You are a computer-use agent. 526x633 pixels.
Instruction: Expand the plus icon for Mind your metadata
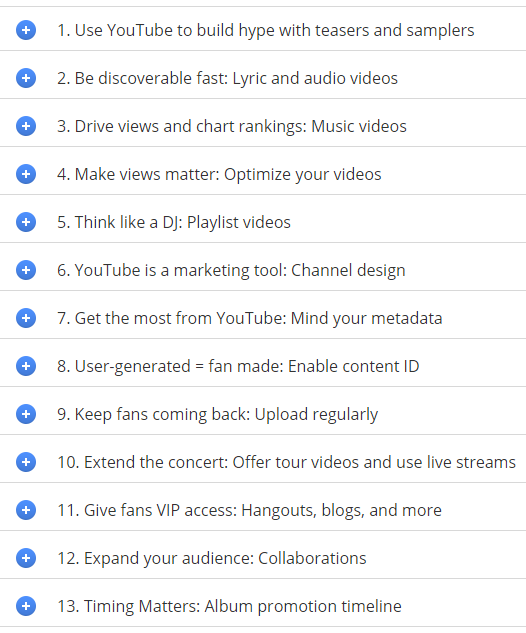pos(26,318)
